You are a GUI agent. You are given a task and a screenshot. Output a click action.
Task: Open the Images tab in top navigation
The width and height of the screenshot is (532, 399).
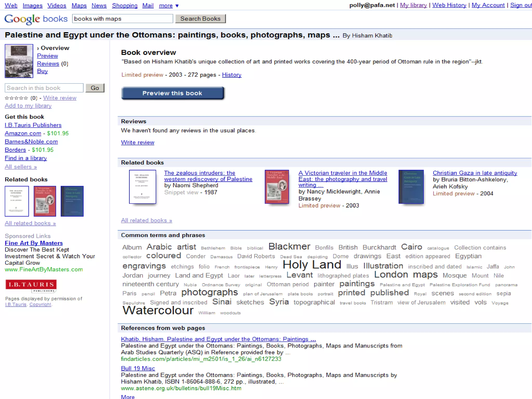click(x=32, y=5)
